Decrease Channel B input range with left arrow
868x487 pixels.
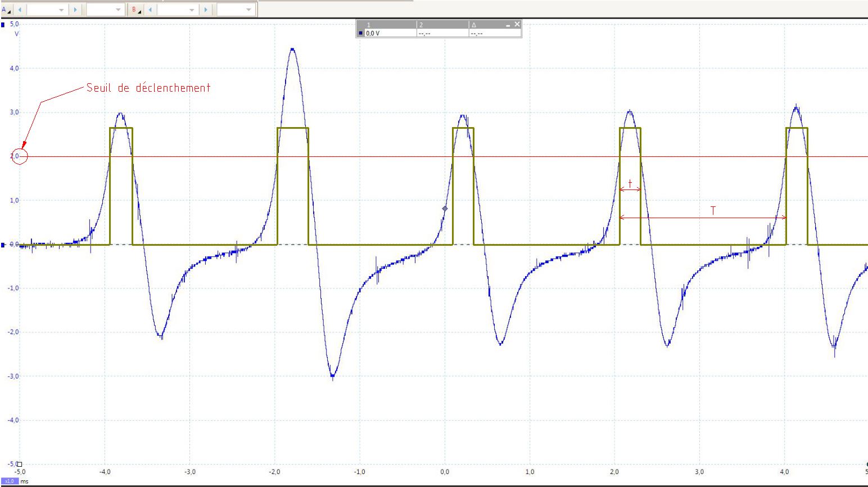150,10
